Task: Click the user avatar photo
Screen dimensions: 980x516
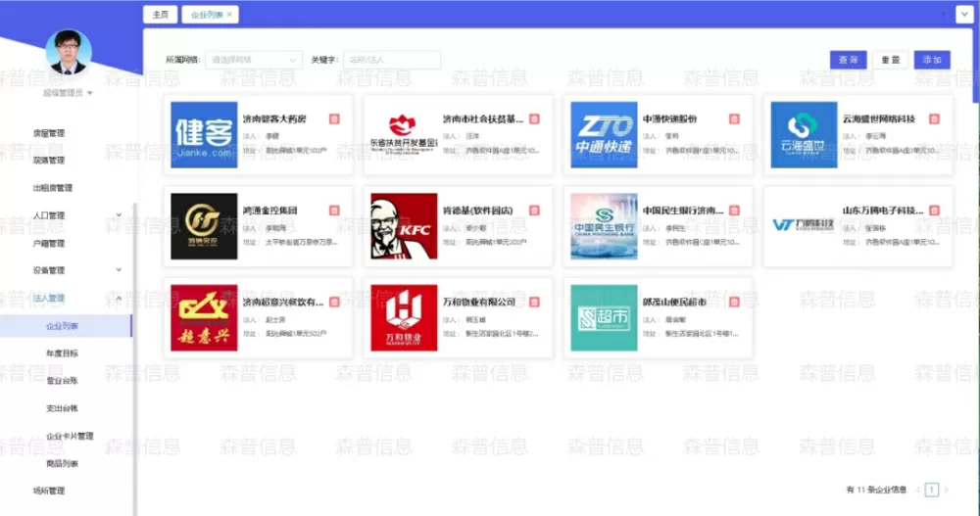Action: pos(69,52)
